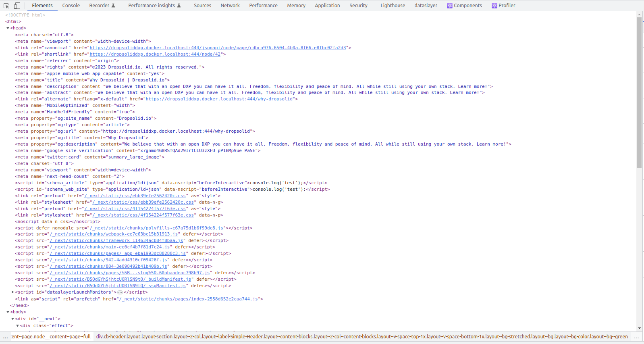Open the dataslayer tab
Image resolution: width=644 pixels, height=344 pixels.
[426, 6]
